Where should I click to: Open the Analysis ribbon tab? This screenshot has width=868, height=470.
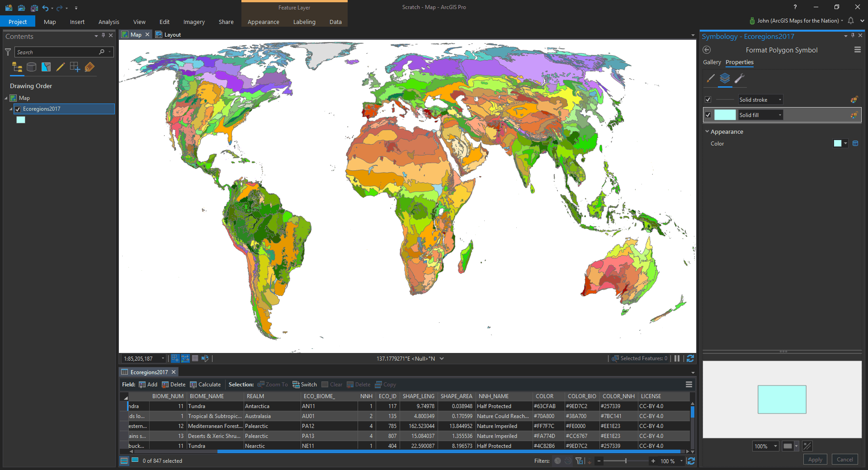pos(108,22)
